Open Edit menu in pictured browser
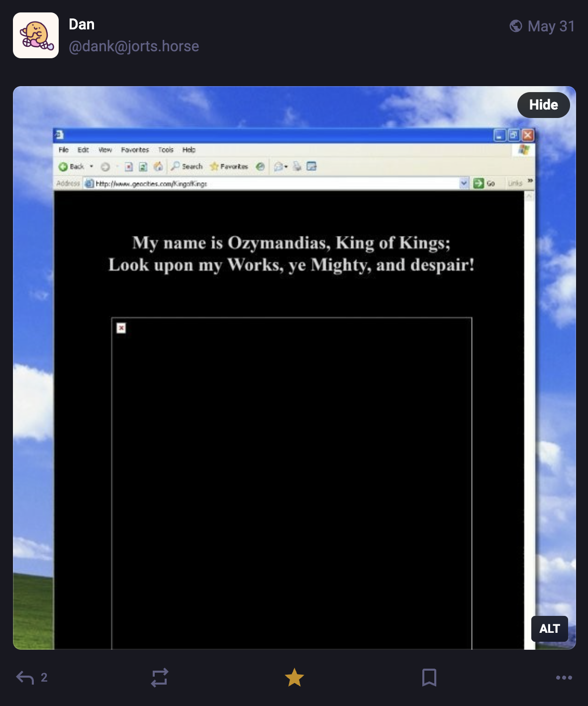The width and height of the screenshot is (588, 706). tap(83, 150)
